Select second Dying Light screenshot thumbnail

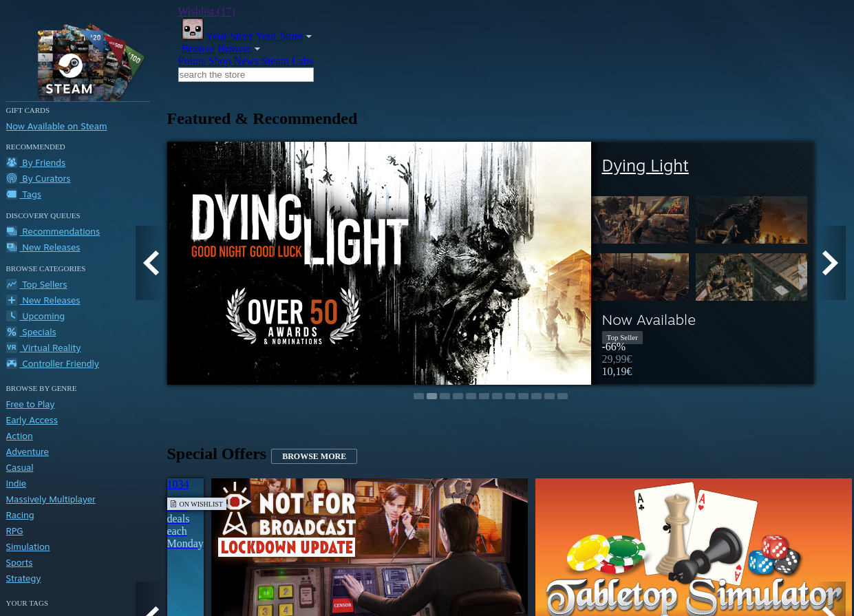(751, 220)
